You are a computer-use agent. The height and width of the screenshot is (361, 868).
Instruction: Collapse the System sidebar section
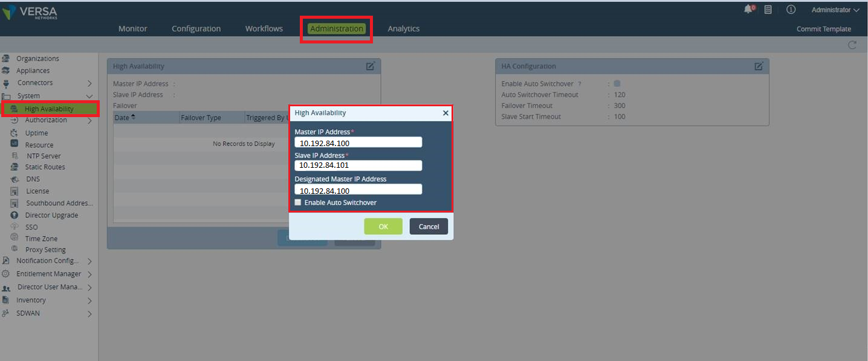[89, 96]
